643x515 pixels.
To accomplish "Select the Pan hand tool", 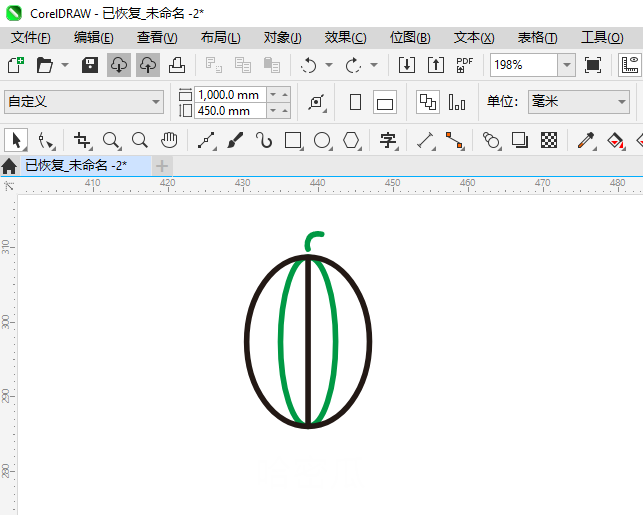I will [170, 140].
